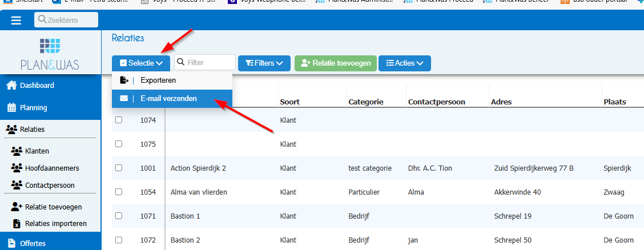Click the Offertes document icon
Viewport: 644px width, 250px height.
(11, 243)
